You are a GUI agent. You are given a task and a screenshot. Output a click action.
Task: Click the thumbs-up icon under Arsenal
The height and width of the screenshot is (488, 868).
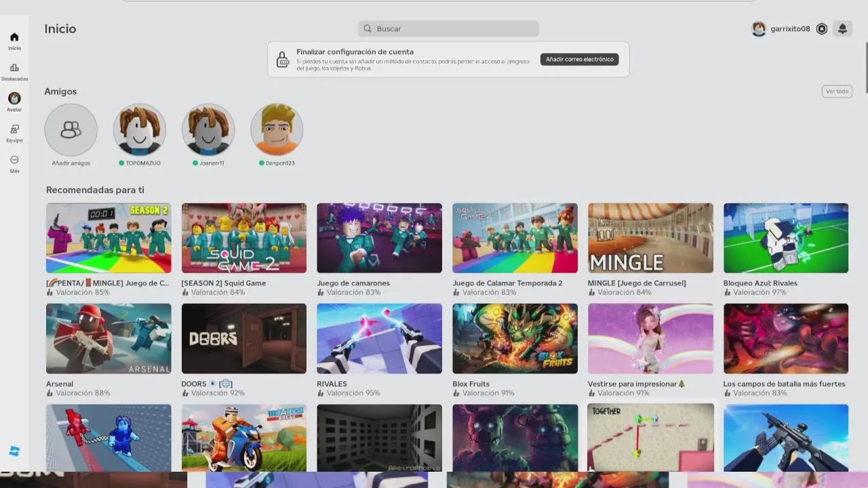[x=50, y=393]
